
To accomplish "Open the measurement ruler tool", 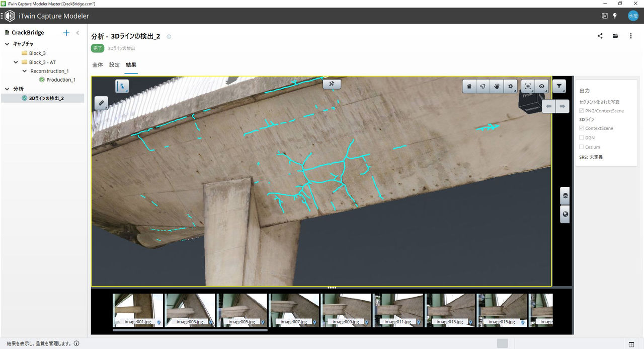I will [101, 103].
